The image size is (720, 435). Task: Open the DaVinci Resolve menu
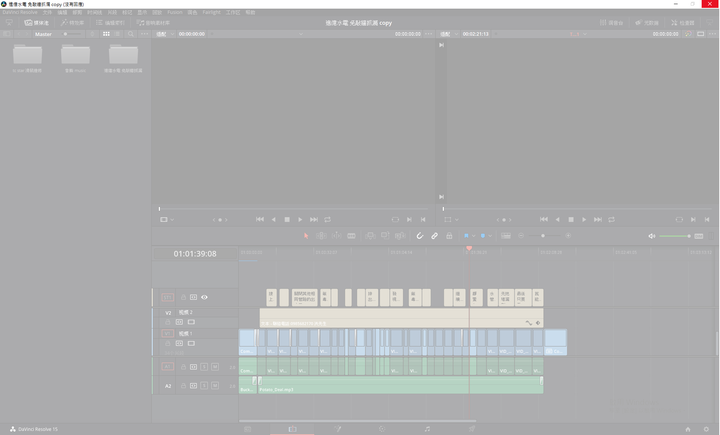pyautogui.click(x=20, y=12)
